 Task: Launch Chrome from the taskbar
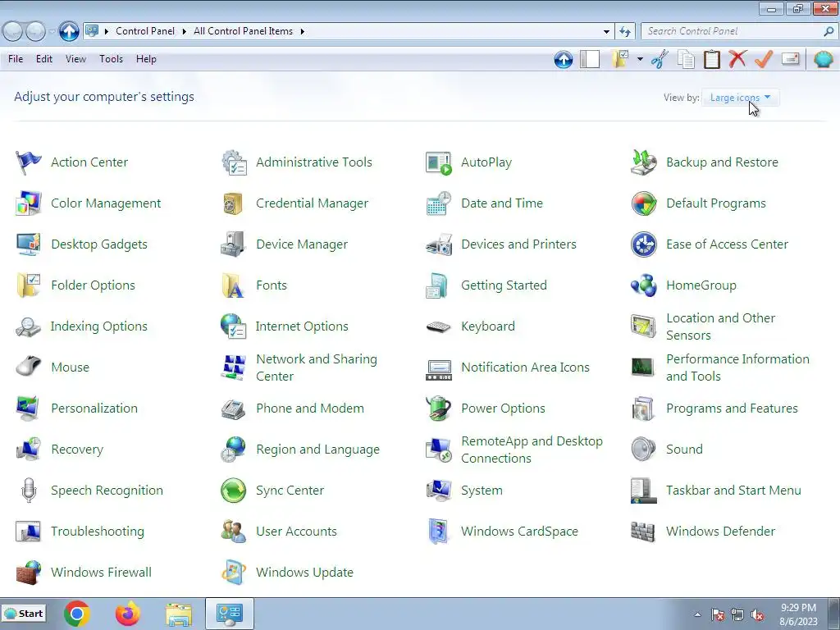pos(76,614)
